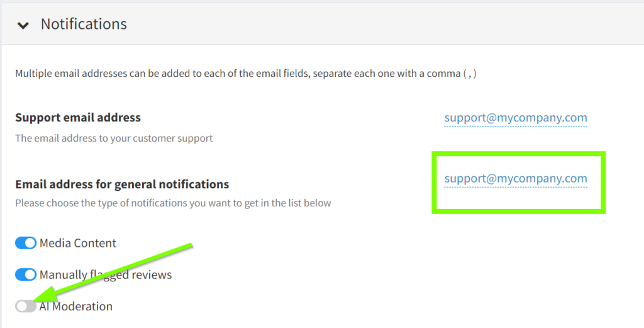Select Email address for general notifications heading
Screen dimensions: 644x328
(x=122, y=184)
